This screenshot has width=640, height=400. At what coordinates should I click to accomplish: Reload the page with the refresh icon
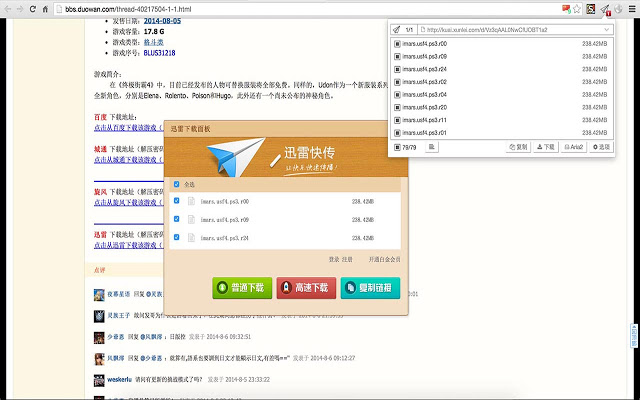[33, 9]
